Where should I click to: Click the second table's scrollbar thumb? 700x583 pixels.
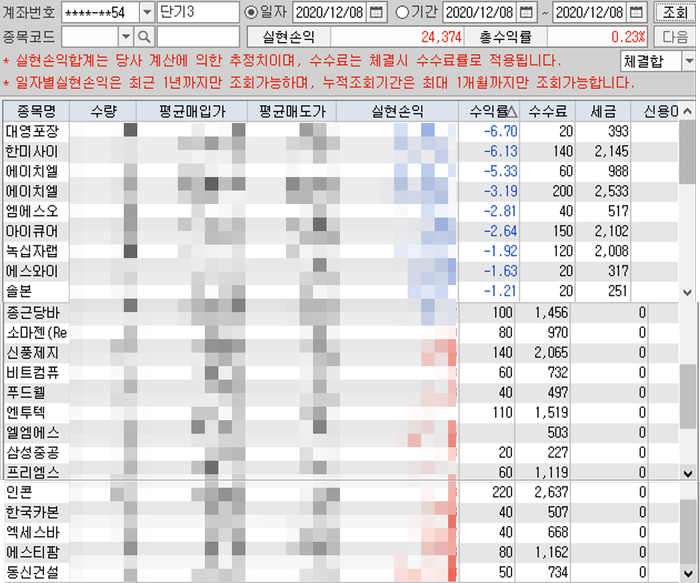click(688, 396)
